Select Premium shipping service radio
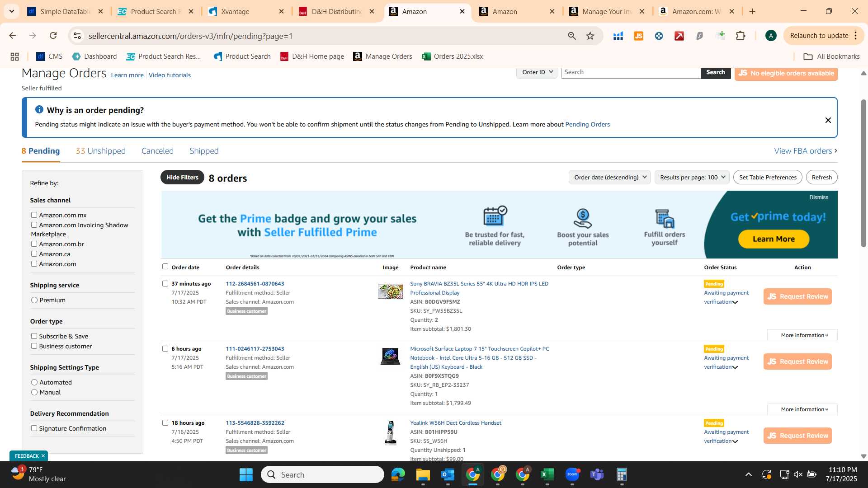868x488 pixels. click(34, 300)
